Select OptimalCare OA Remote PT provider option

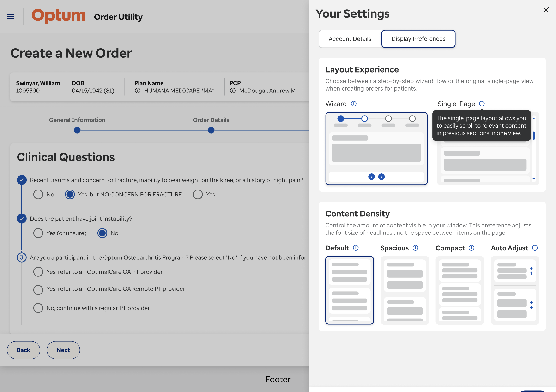[38, 290]
